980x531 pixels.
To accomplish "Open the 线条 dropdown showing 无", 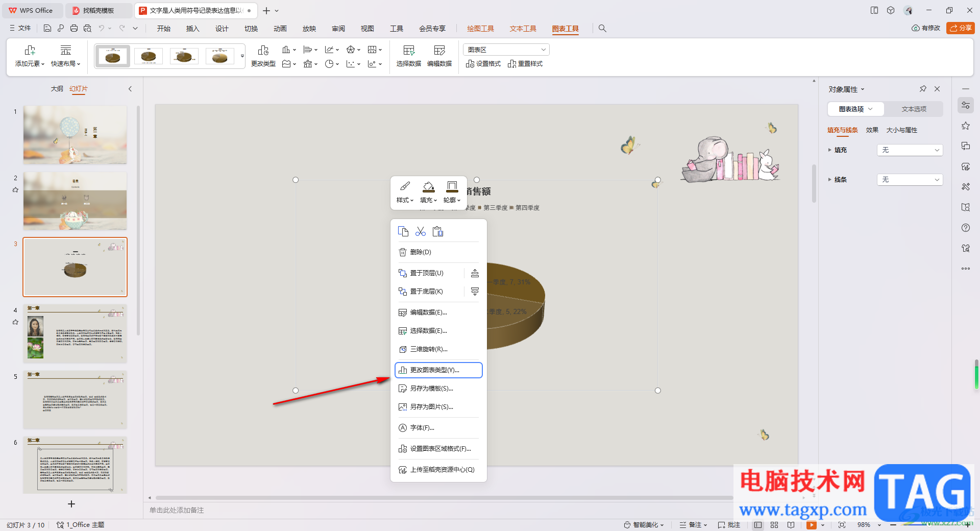I will pos(910,180).
